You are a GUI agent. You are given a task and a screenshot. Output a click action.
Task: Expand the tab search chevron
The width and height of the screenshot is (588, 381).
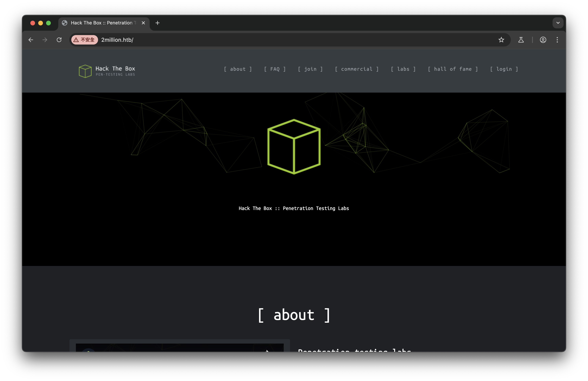(x=558, y=23)
